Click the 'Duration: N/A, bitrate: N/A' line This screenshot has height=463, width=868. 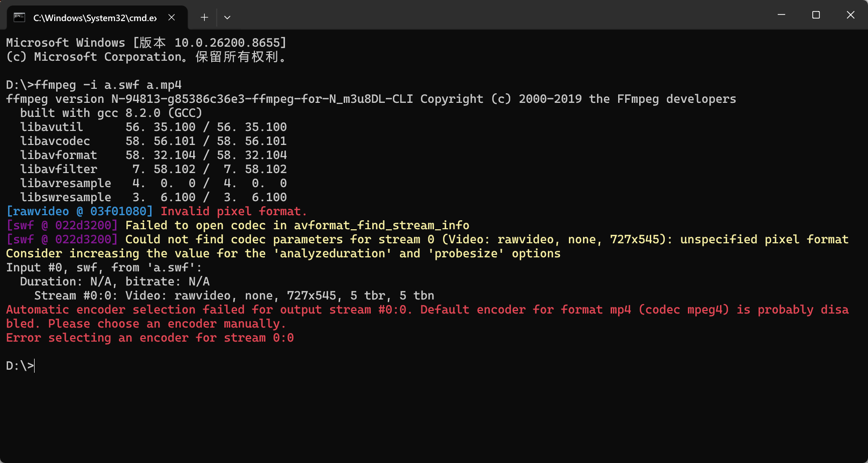click(x=115, y=281)
